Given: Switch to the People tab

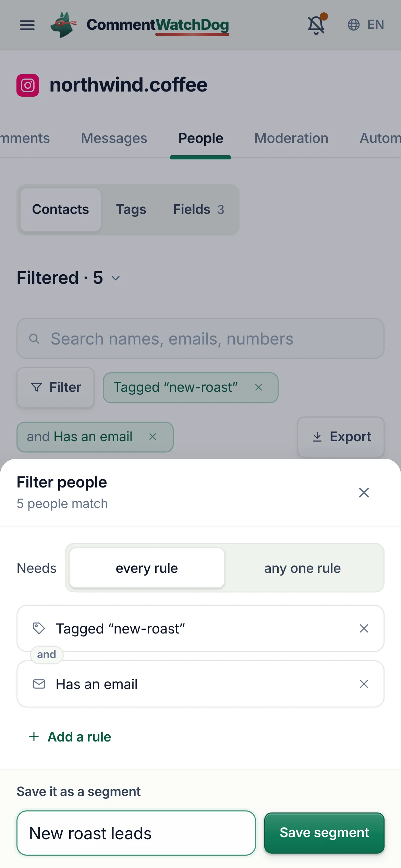Looking at the screenshot, I should (x=201, y=138).
